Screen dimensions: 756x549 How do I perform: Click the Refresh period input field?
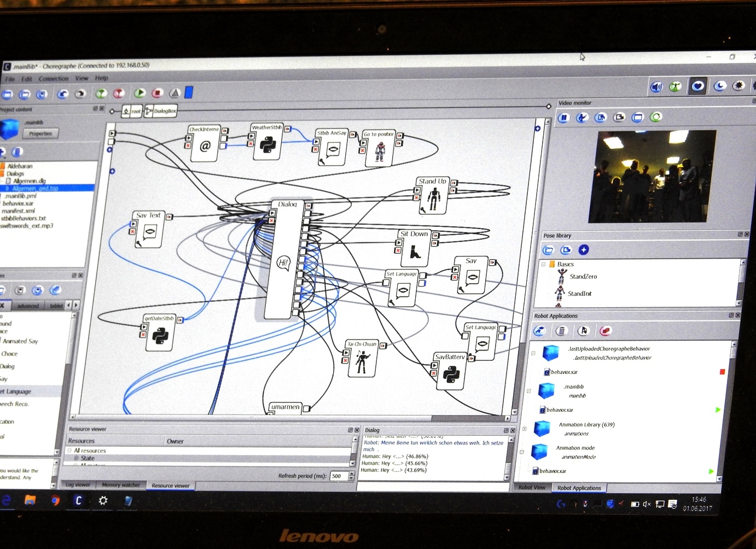(x=339, y=476)
